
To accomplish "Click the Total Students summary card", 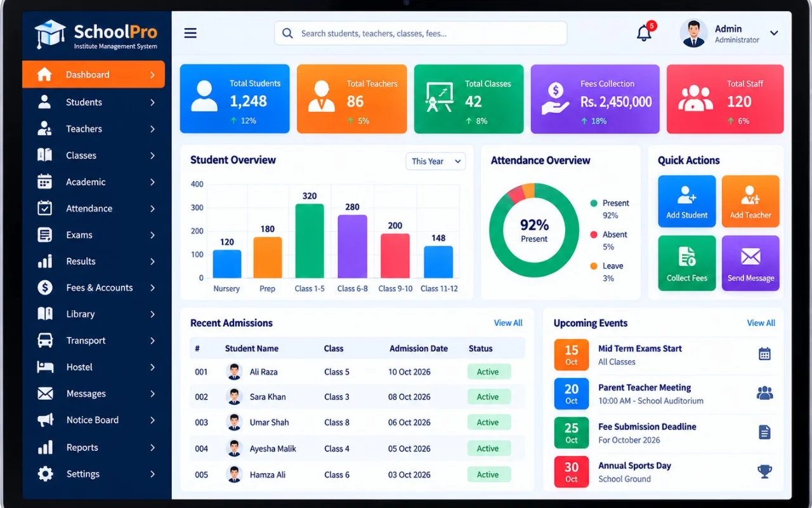I will 235,99.
